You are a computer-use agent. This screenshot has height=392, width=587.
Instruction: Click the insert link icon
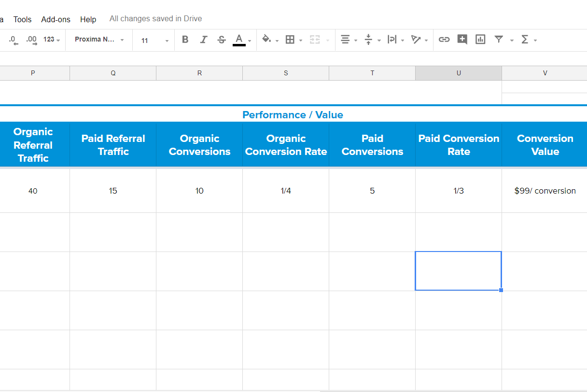pos(444,40)
